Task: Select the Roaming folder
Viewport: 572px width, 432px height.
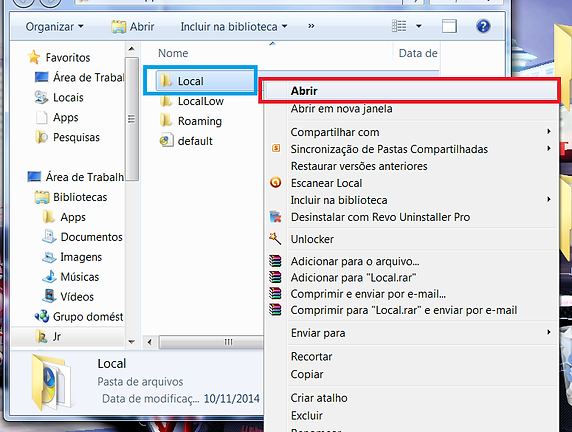Action: click(191, 121)
